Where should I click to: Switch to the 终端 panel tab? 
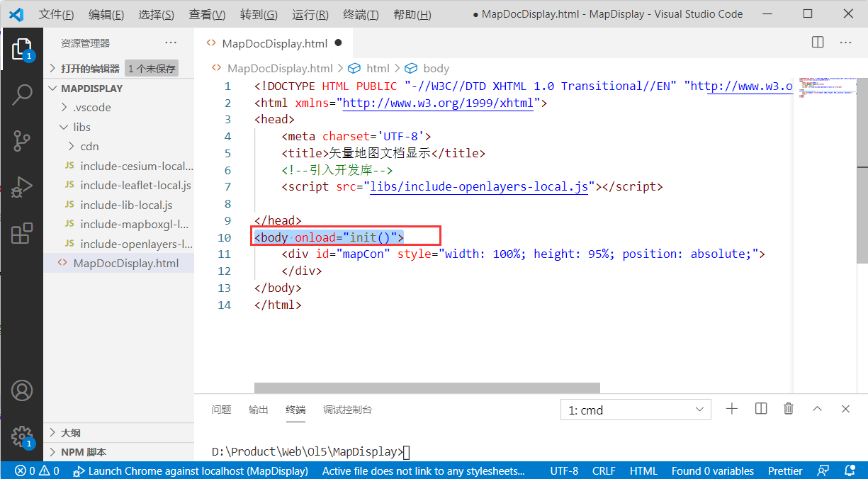click(x=295, y=410)
